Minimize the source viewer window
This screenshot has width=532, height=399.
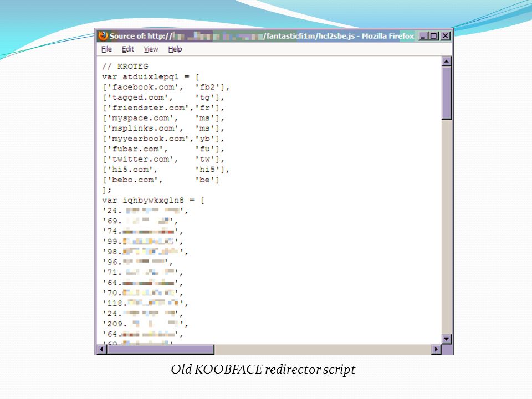[x=423, y=36]
